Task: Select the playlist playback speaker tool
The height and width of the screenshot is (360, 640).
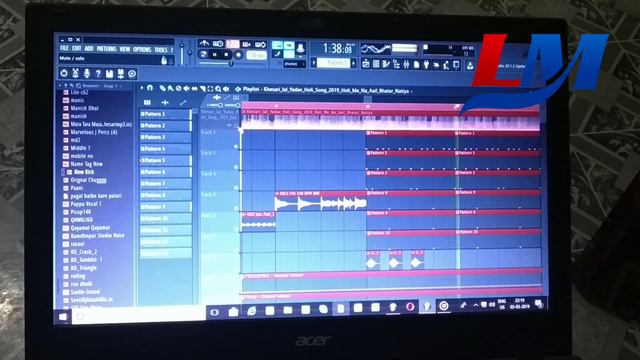Action: [226, 89]
